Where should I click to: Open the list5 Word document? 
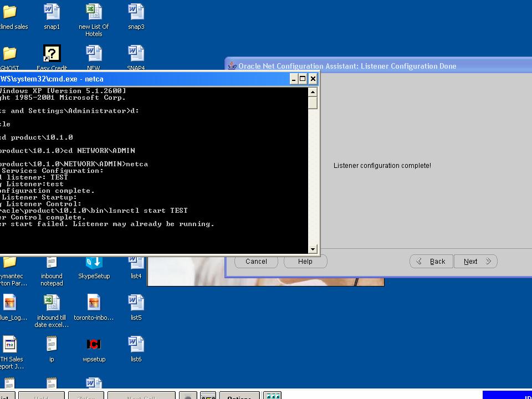point(136,303)
